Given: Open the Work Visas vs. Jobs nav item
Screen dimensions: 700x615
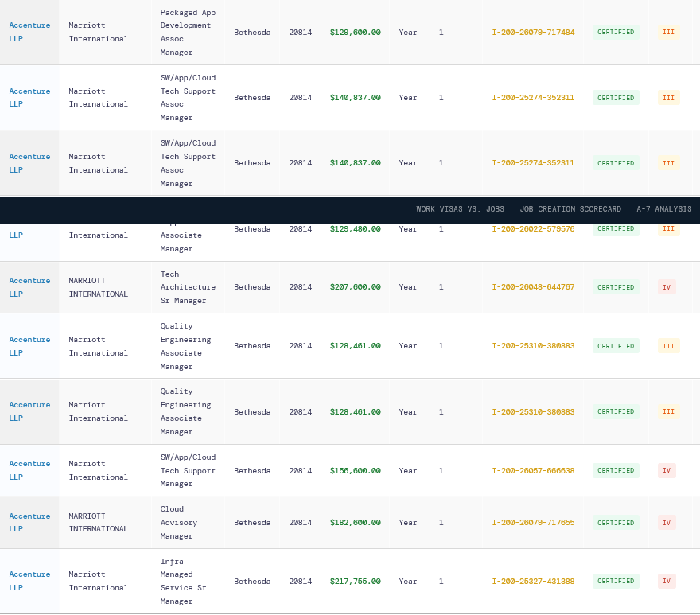Looking at the screenshot, I should tap(460, 209).
